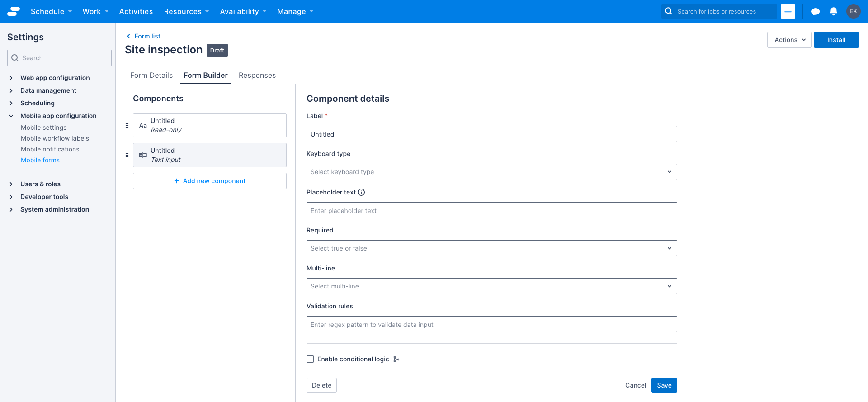
Task: Open the chat messages icon
Action: (x=816, y=12)
